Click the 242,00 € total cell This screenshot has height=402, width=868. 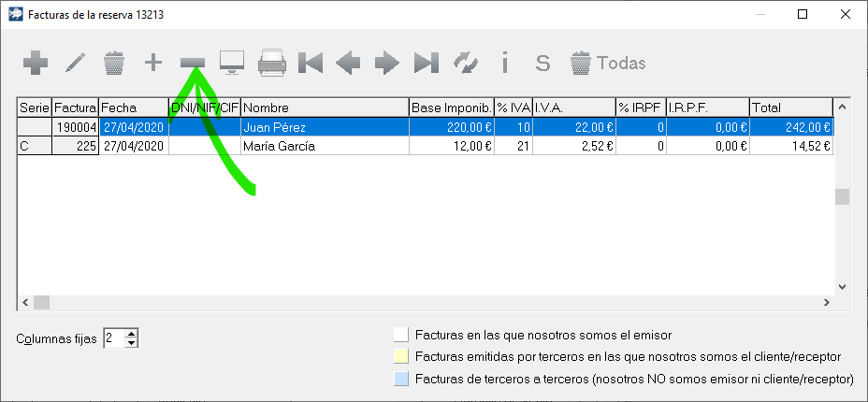click(791, 127)
